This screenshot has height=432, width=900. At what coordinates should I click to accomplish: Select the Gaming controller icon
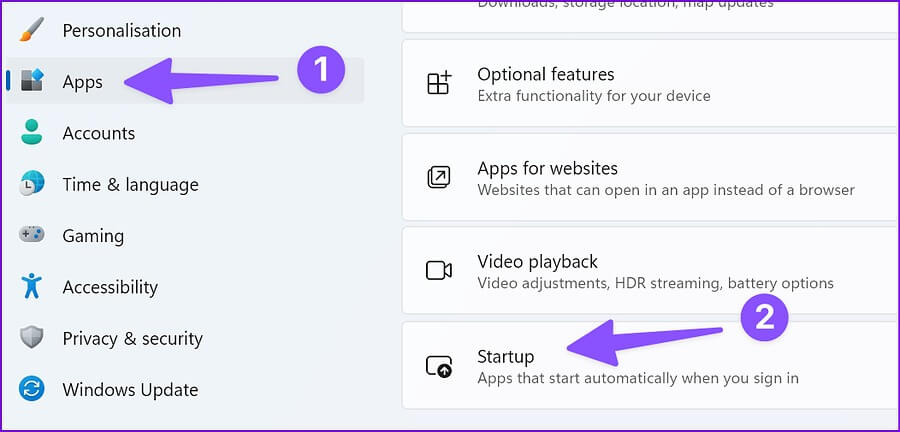[x=32, y=234]
